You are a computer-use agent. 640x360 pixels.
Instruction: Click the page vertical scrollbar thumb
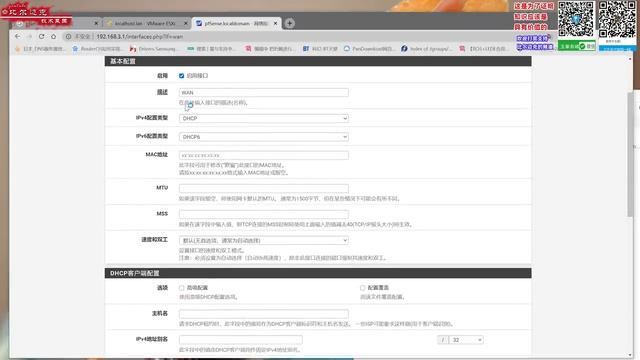coord(630,154)
